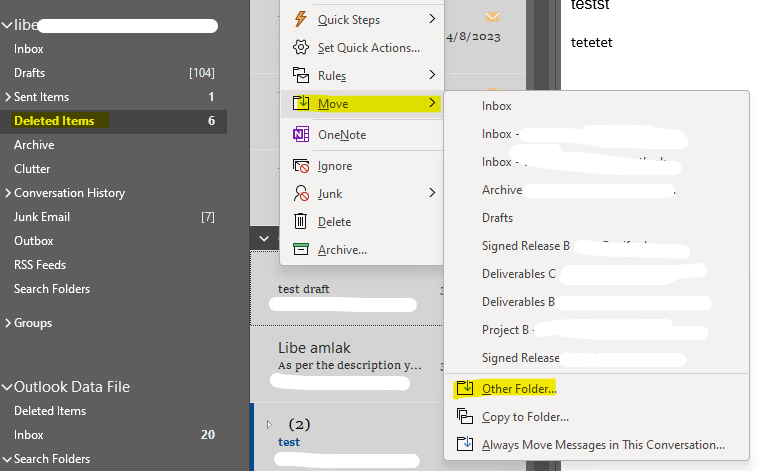This screenshot has height=471, width=767.
Task: Click the Move folder icon
Action: (301, 103)
